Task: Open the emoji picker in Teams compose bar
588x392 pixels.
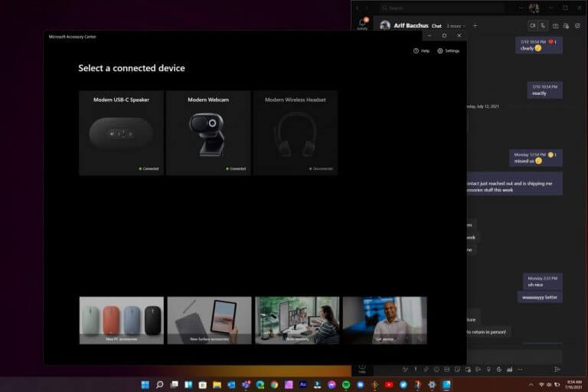Action: [x=436, y=370]
